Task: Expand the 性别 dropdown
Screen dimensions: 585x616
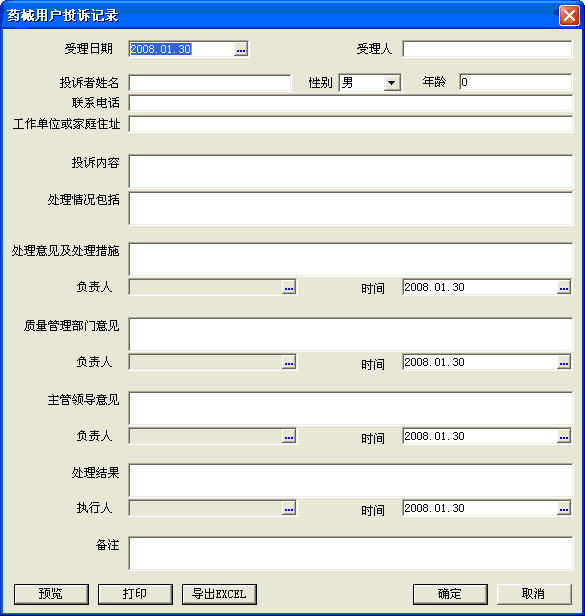Action: coord(391,83)
